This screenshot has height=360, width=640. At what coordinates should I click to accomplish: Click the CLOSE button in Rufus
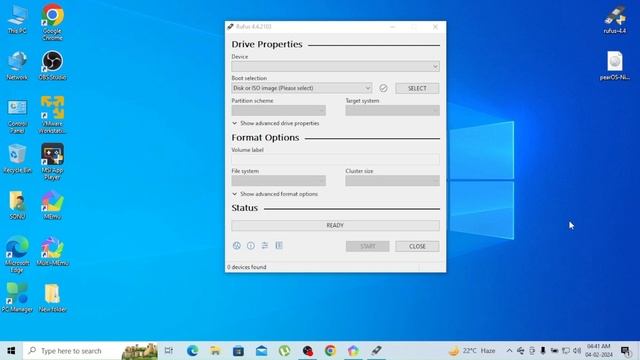tap(417, 246)
